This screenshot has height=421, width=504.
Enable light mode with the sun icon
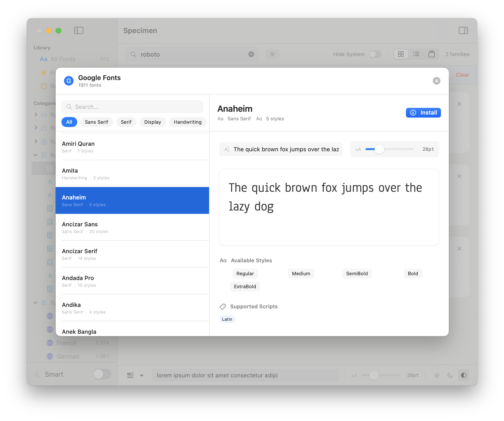[x=436, y=375]
